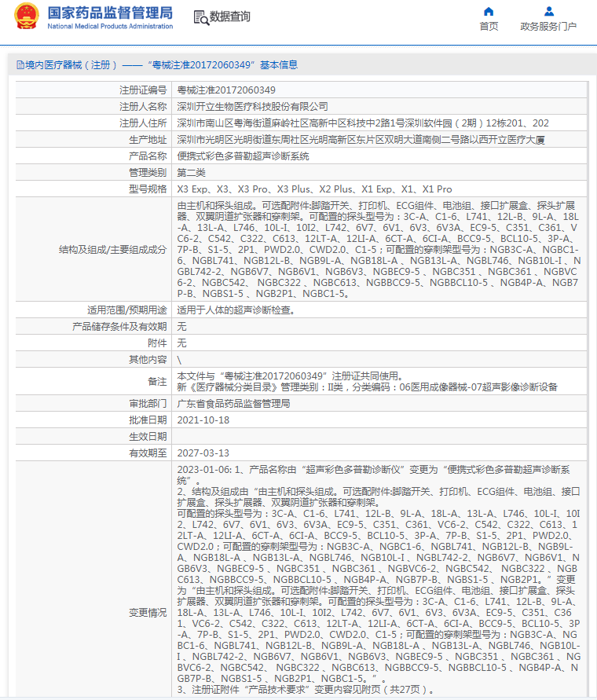The image size is (597, 700).
Task: Click the 变更情况 row label
Action: (x=148, y=613)
